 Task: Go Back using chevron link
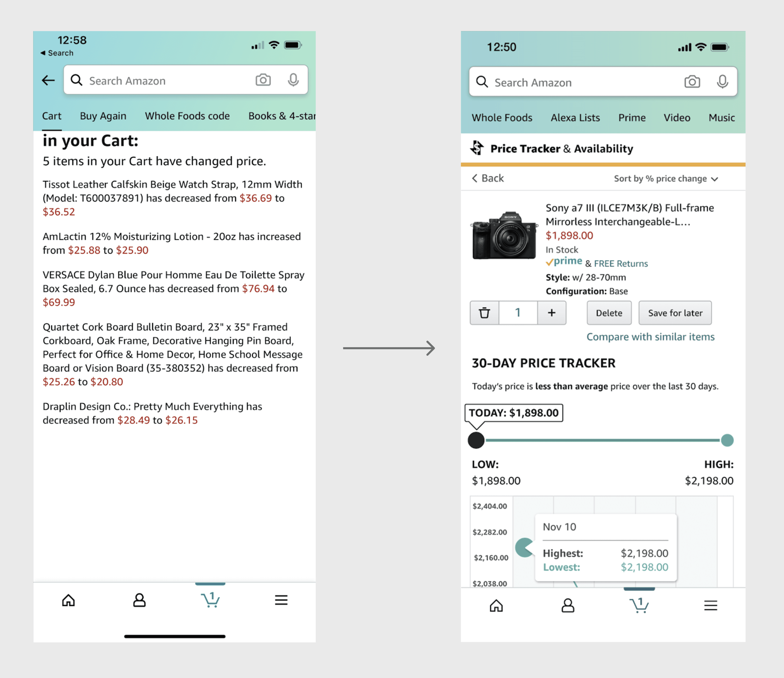pyautogui.click(x=488, y=178)
